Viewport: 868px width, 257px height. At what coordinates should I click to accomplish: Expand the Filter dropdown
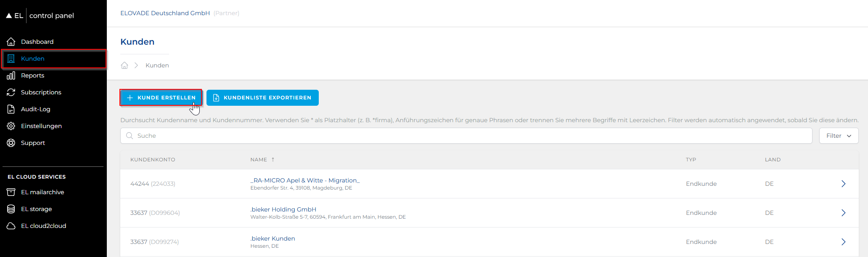(839, 136)
